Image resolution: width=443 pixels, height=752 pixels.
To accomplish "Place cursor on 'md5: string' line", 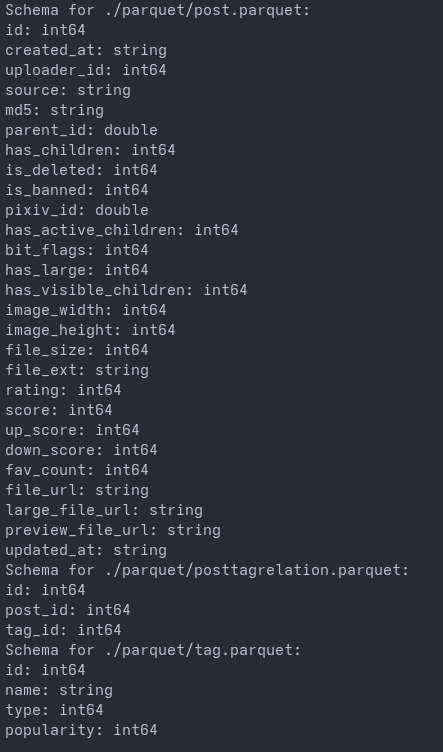I will 55,110.
